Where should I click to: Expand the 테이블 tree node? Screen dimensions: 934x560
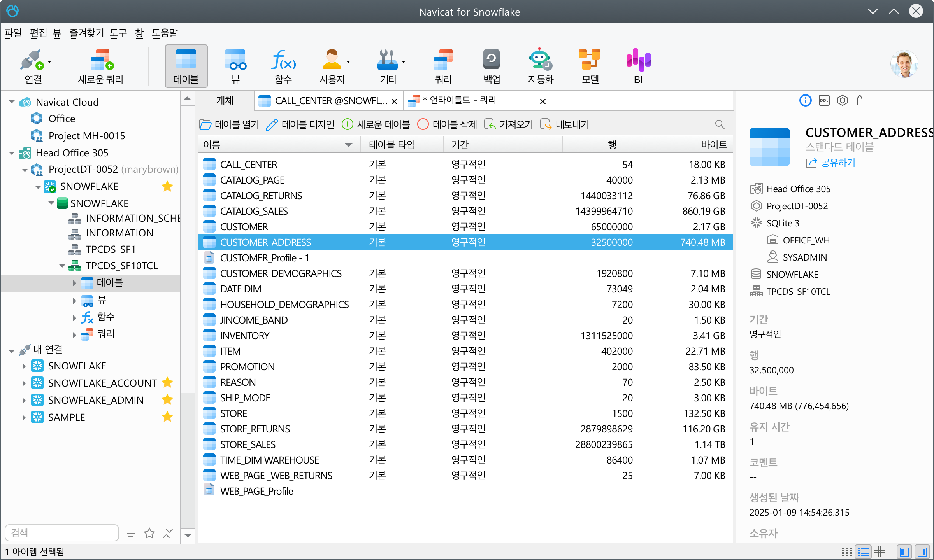(x=74, y=283)
